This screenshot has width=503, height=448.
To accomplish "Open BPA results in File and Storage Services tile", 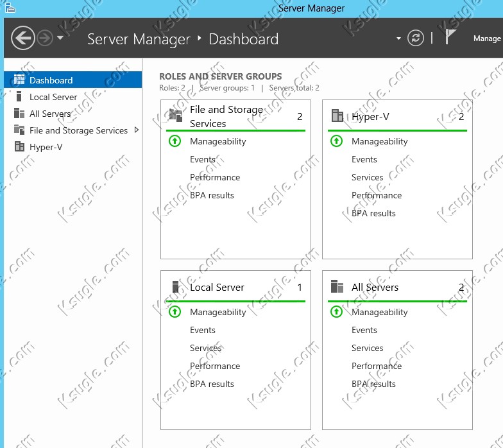I will pyautogui.click(x=212, y=195).
